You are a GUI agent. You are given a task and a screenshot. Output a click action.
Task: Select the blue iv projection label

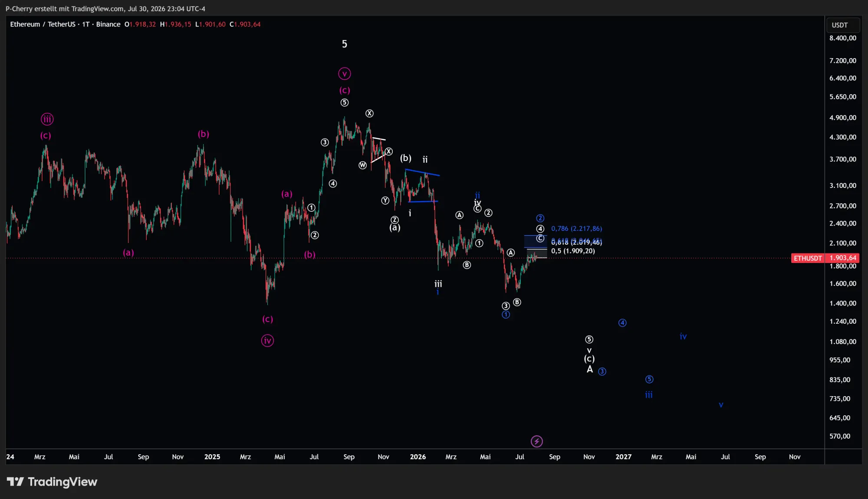coord(683,336)
